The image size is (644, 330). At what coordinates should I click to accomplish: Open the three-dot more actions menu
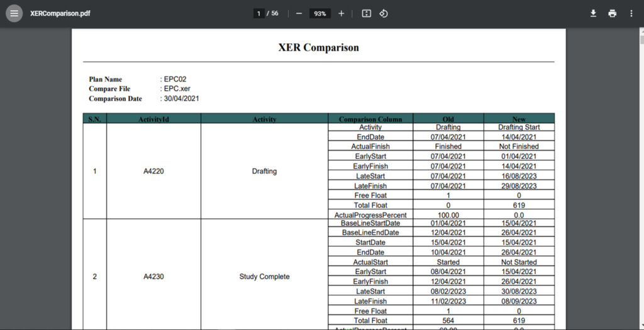pyautogui.click(x=631, y=13)
